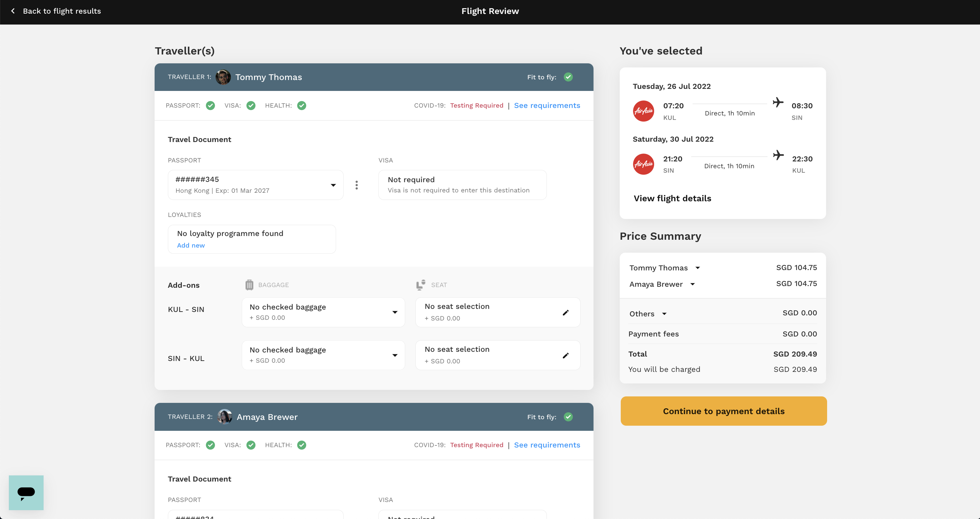This screenshot has width=980, height=519.
Task: Continue to payment details
Action: point(724,411)
